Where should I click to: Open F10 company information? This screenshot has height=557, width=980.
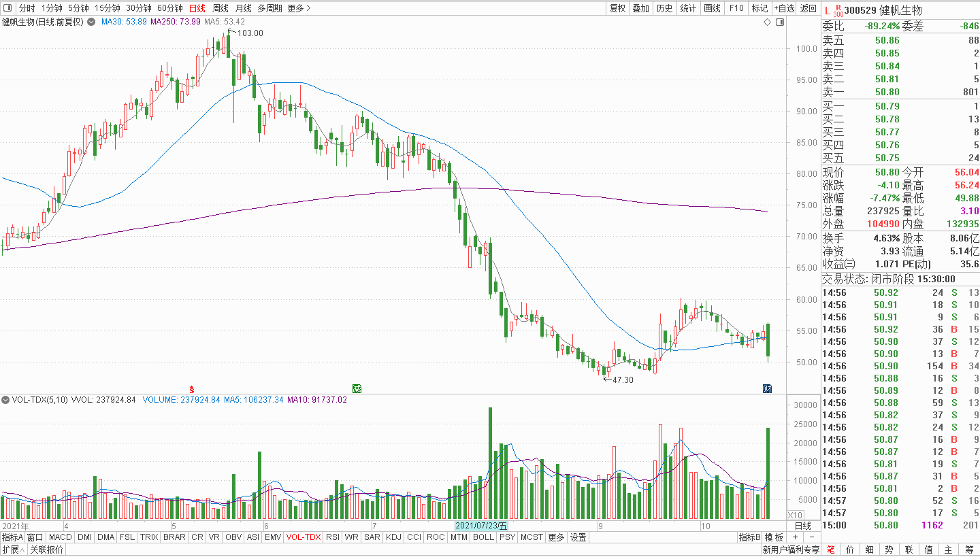(736, 8)
